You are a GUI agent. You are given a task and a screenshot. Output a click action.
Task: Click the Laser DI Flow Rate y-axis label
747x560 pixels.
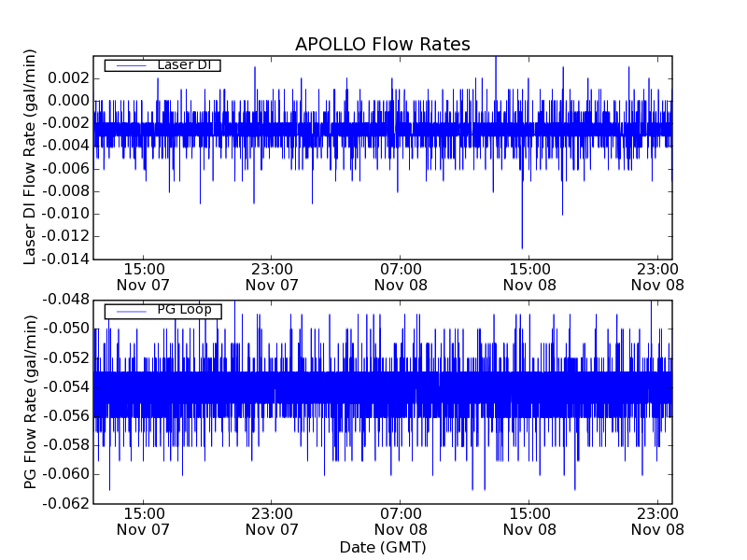(30, 157)
